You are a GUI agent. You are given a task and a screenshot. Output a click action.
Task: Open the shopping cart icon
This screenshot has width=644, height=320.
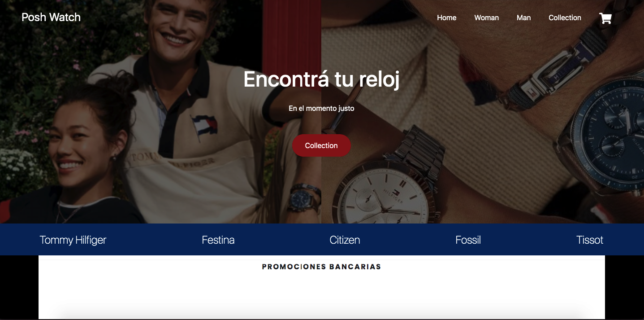[x=605, y=18]
